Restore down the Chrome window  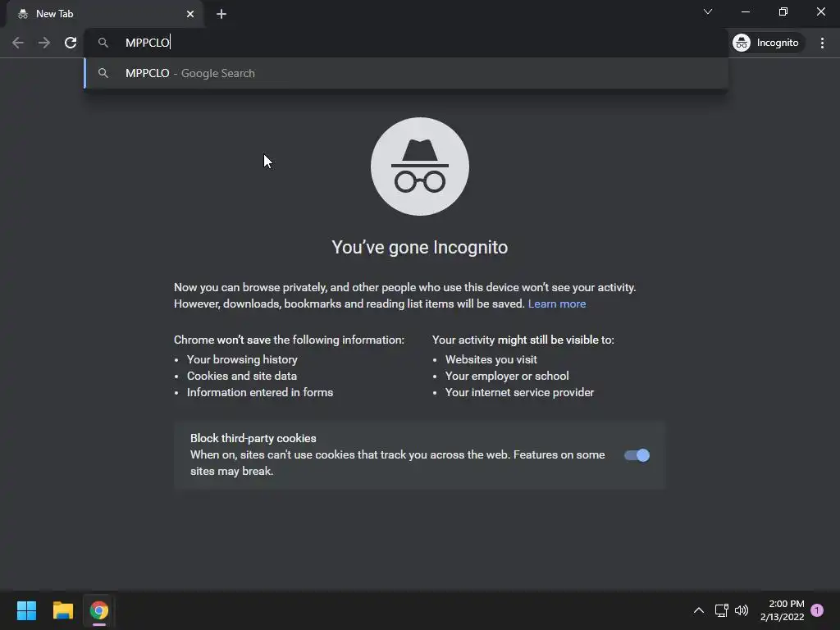point(783,11)
